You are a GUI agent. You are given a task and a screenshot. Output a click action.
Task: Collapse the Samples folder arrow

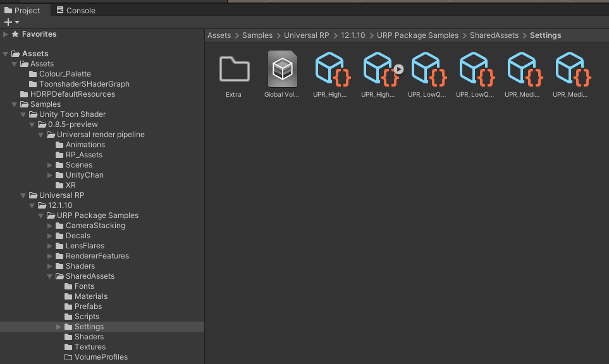pyautogui.click(x=15, y=104)
